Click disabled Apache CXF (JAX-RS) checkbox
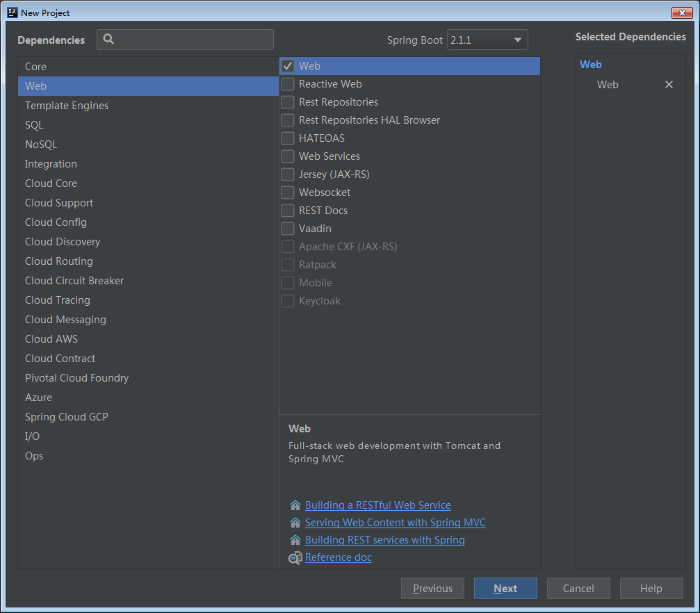700x613 pixels. pos(288,247)
